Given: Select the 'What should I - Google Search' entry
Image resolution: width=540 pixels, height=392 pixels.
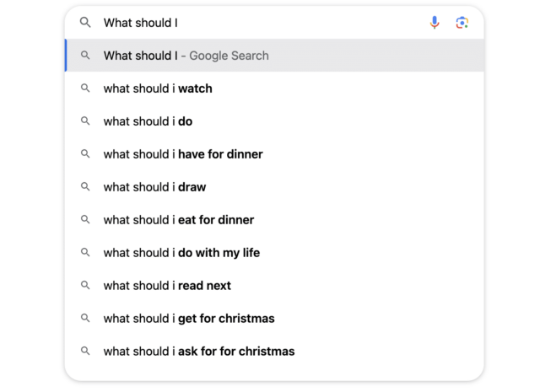Looking at the screenshot, I should (274, 56).
